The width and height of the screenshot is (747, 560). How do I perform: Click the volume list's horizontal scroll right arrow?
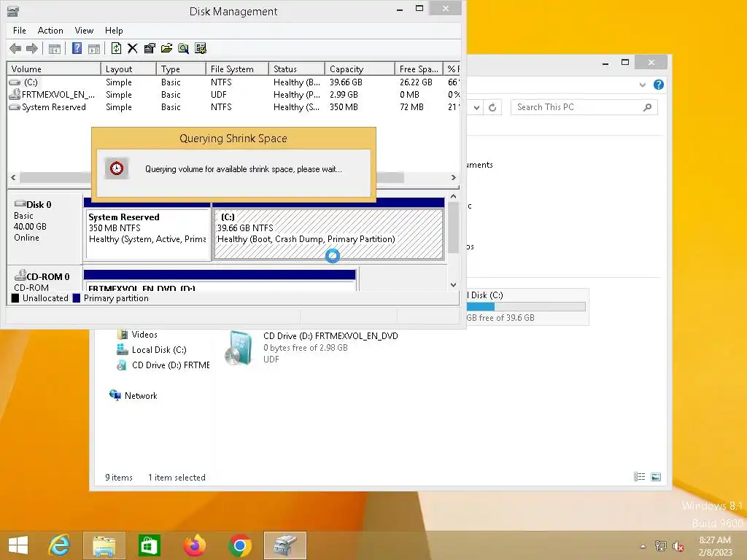454,178
